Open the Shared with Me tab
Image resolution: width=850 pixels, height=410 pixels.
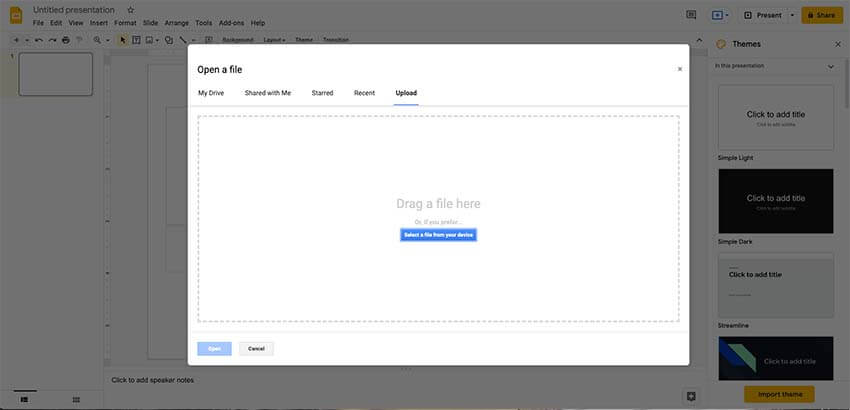pos(268,93)
